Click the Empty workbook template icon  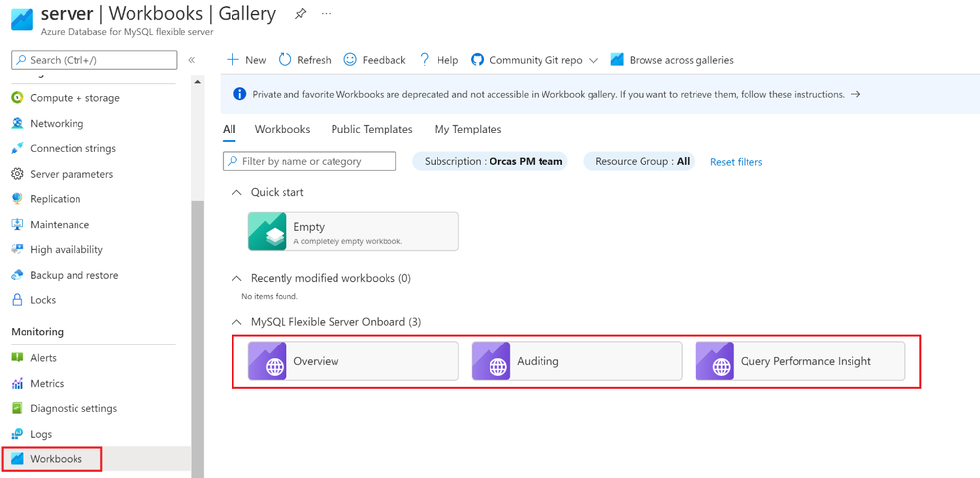click(268, 232)
